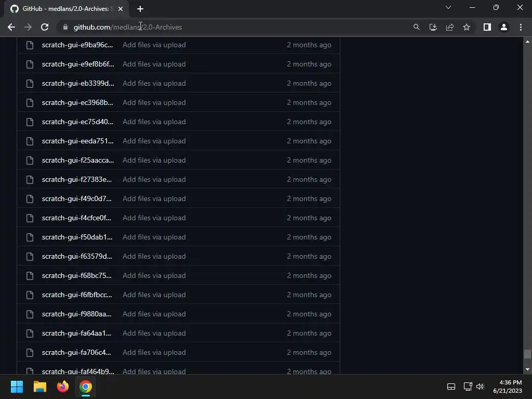Open file scratch-gui-e9ba96c...
Image resolution: width=532 pixels, height=399 pixels.
[77, 45]
